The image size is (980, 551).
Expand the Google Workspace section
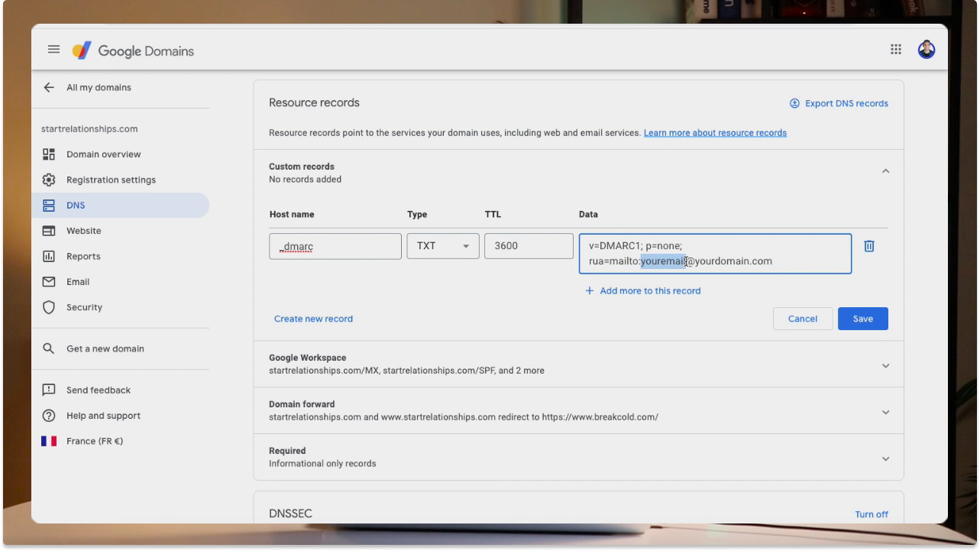coord(886,365)
